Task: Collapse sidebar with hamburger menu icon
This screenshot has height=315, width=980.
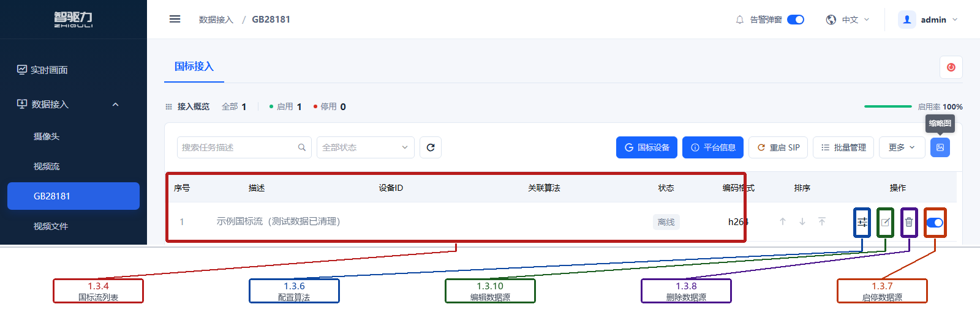Action: point(175,19)
